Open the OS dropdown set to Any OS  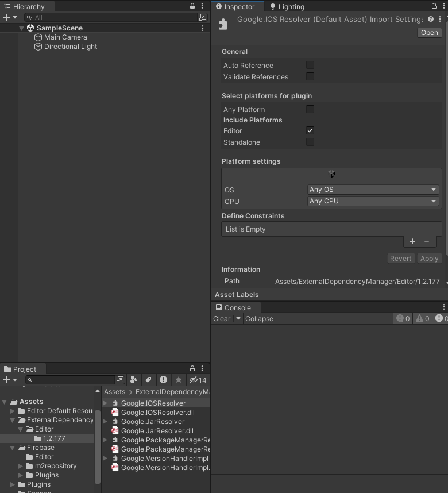tap(373, 190)
